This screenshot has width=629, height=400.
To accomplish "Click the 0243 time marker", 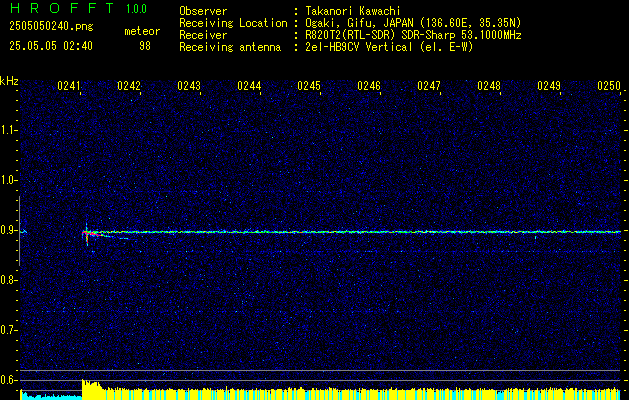I will coord(189,86).
